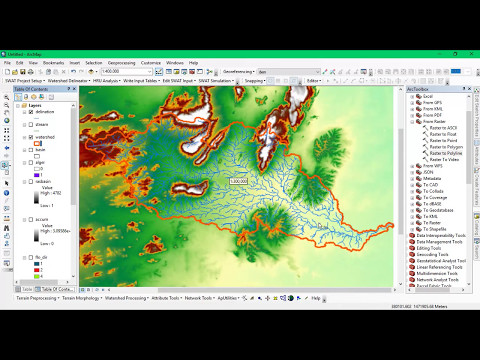Open the Find binoculars tool
This screenshot has height=360, width=480.
coord(6,228)
